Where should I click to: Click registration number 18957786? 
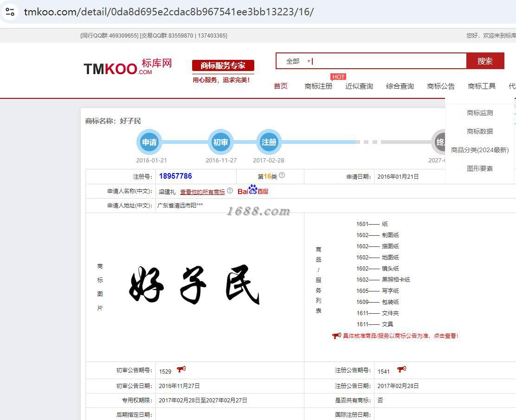pyautogui.click(x=175, y=176)
